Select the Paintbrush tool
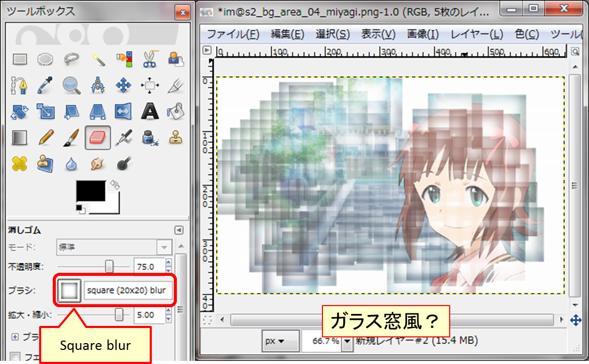 (x=71, y=138)
